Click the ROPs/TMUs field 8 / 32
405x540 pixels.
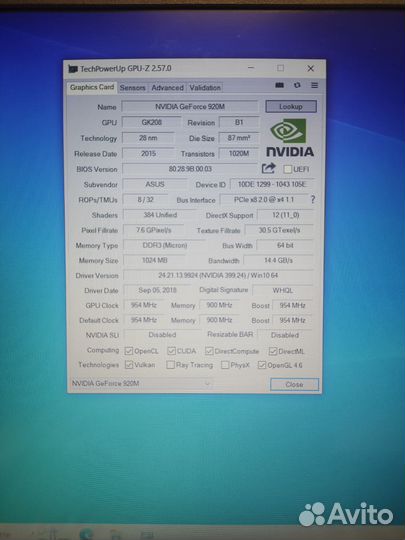[146, 200]
